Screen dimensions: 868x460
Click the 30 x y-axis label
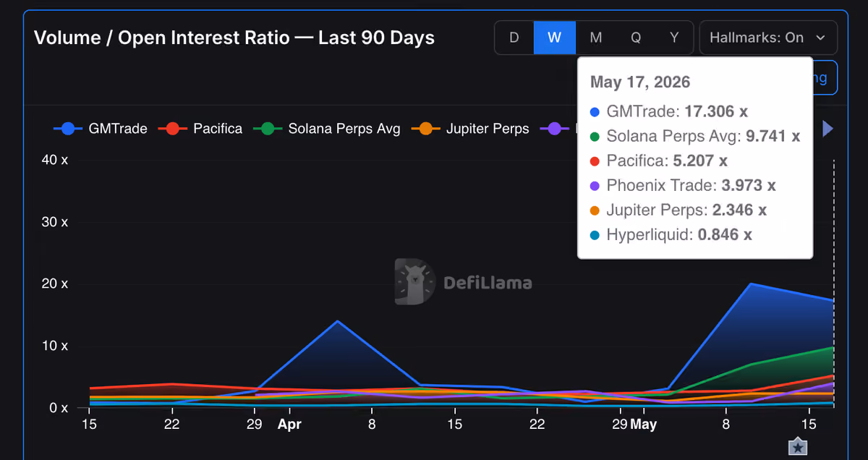click(54, 222)
